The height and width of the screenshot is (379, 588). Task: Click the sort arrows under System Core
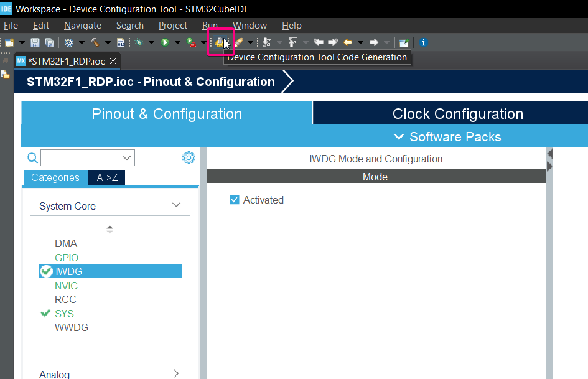click(110, 229)
